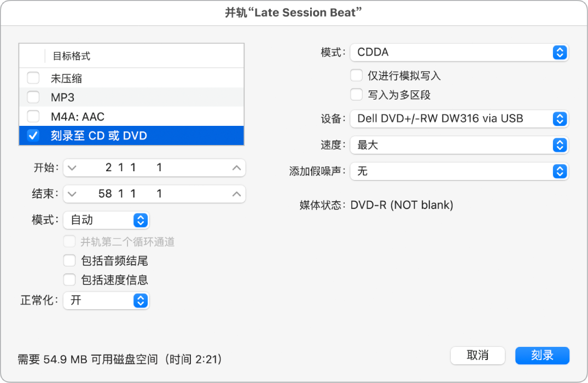Open the 添加假噪声 dropdown
588x383 pixels.
(x=459, y=171)
